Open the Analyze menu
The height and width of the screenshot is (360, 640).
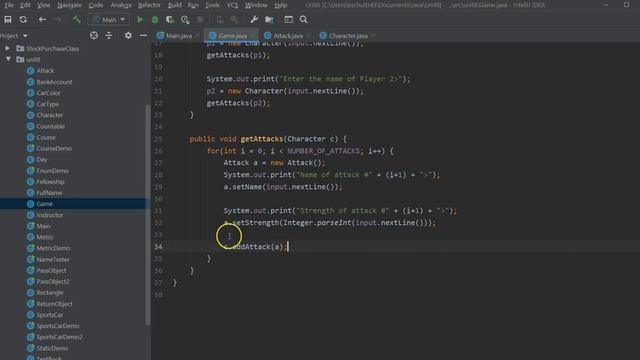[x=121, y=5]
